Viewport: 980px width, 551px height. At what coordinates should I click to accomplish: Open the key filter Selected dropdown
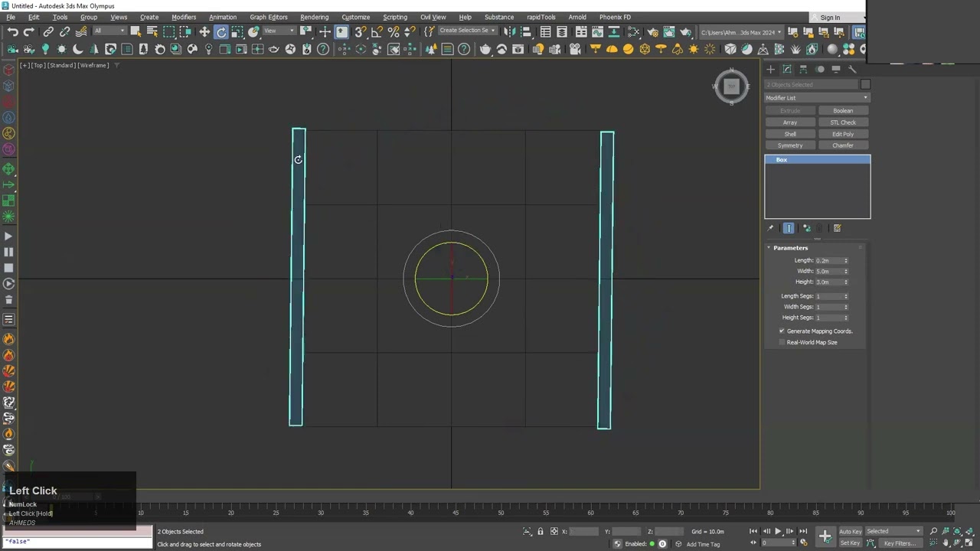click(893, 531)
